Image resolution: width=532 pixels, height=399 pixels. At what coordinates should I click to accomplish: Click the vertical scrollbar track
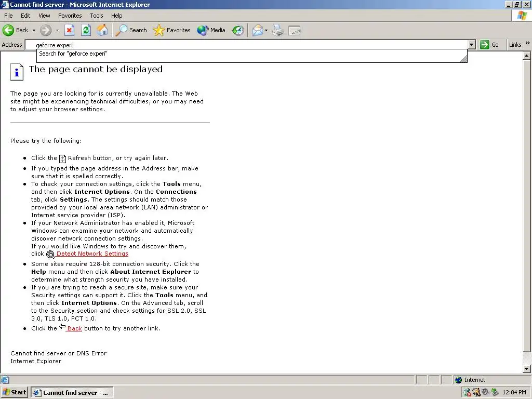tap(527, 358)
